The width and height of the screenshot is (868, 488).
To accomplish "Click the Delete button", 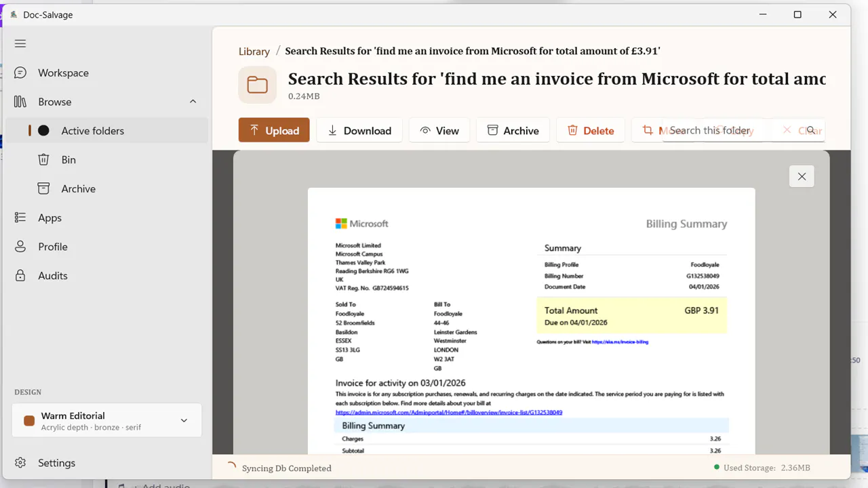I will pos(591,130).
